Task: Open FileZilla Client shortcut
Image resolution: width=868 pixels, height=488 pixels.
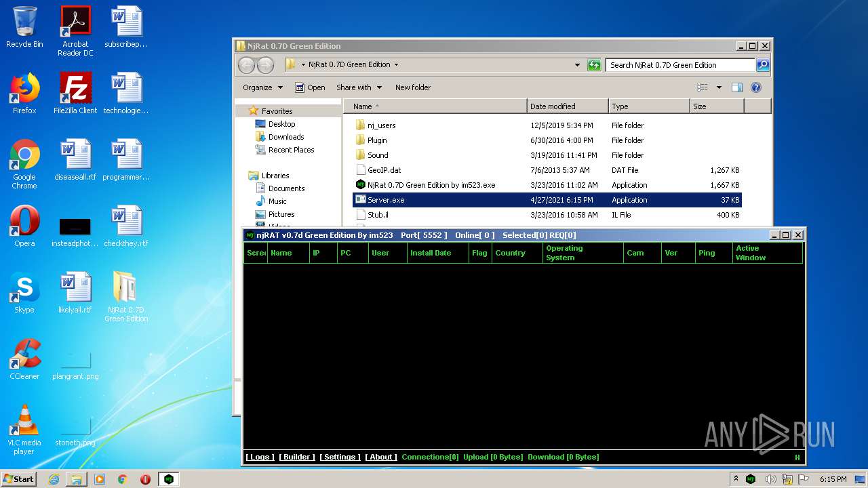Action: click(x=75, y=94)
